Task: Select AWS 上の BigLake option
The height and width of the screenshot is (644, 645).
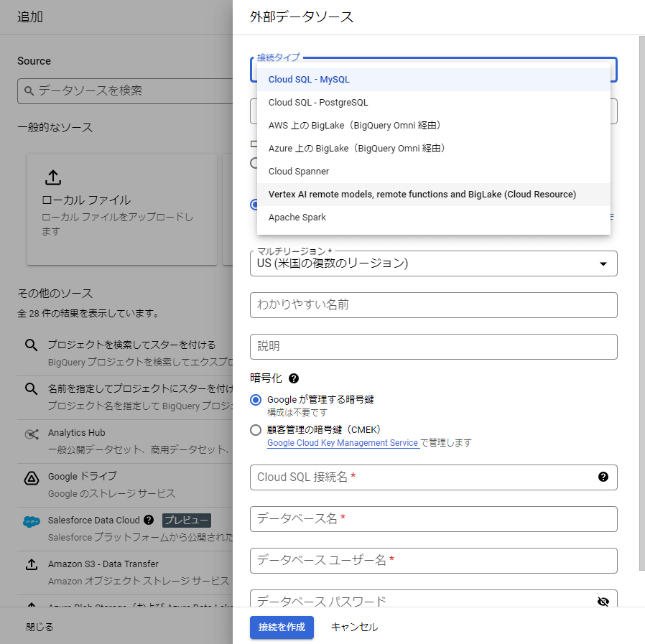Action: (x=433, y=126)
